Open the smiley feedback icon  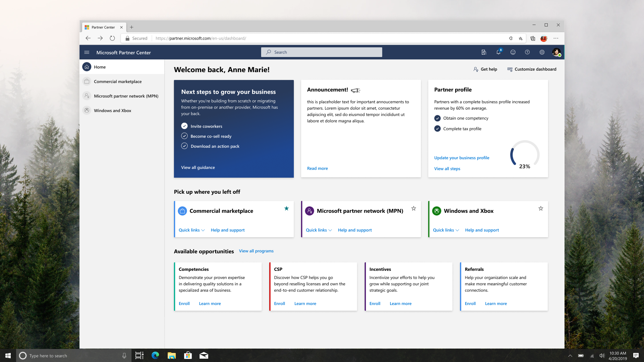pyautogui.click(x=512, y=52)
